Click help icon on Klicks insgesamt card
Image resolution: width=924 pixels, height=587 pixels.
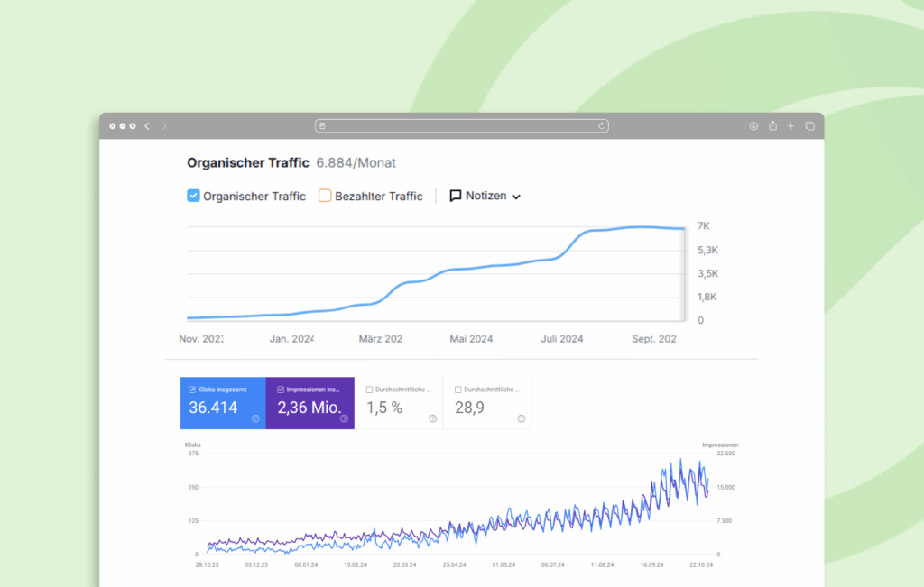pyautogui.click(x=255, y=418)
